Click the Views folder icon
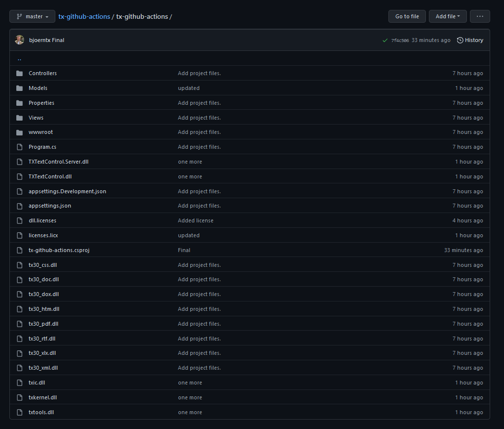Image resolution: width=504 pixels, height=429 pixels. point(20,118)
